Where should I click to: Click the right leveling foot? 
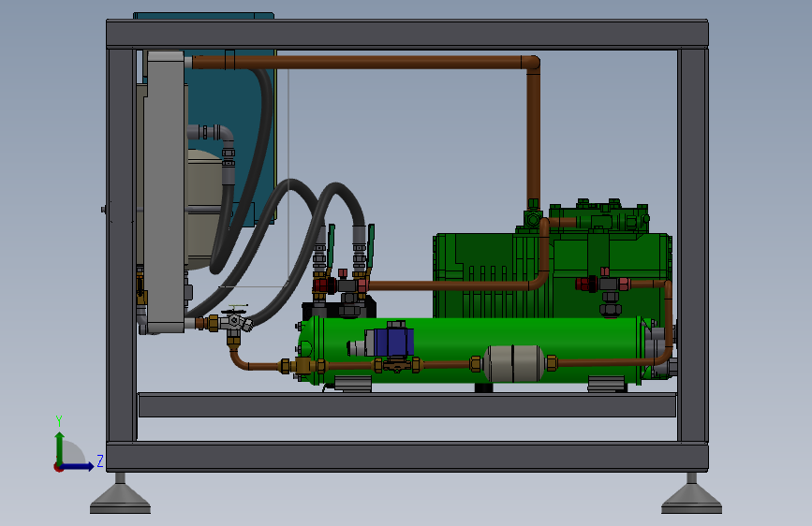[691, 494]
